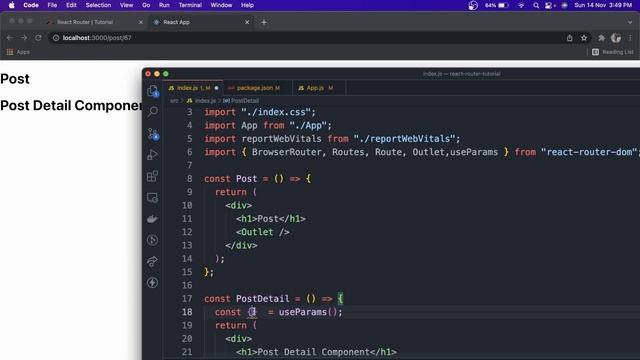Open Siri from the menu bar
This screenshot has height=360, width=640.
[564, 5]
